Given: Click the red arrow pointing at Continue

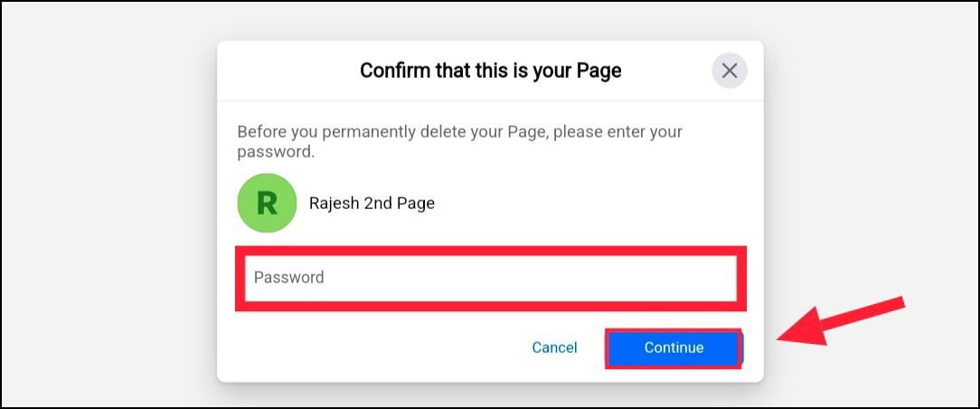Looking at the screenshot, I should tap(841, 321).
